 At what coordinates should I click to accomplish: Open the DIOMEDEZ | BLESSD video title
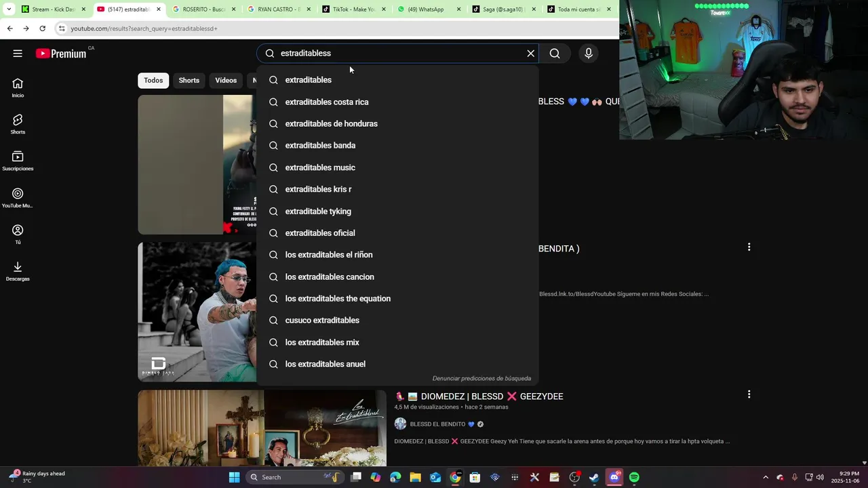click(x=479, y=396)
